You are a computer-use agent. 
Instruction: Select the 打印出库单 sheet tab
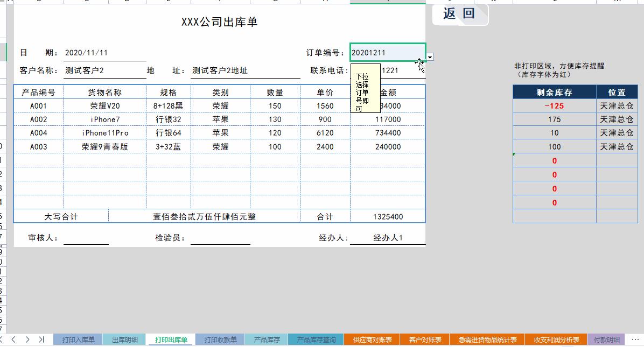coord(170,339)
